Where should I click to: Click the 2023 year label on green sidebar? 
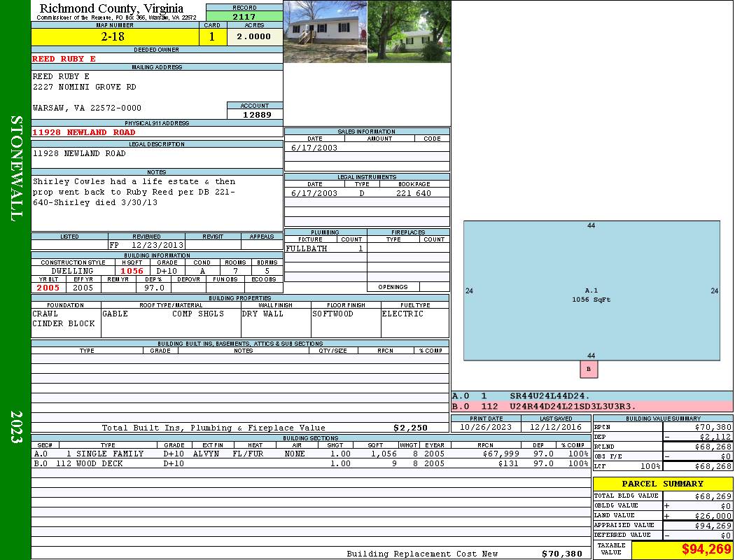15,425
